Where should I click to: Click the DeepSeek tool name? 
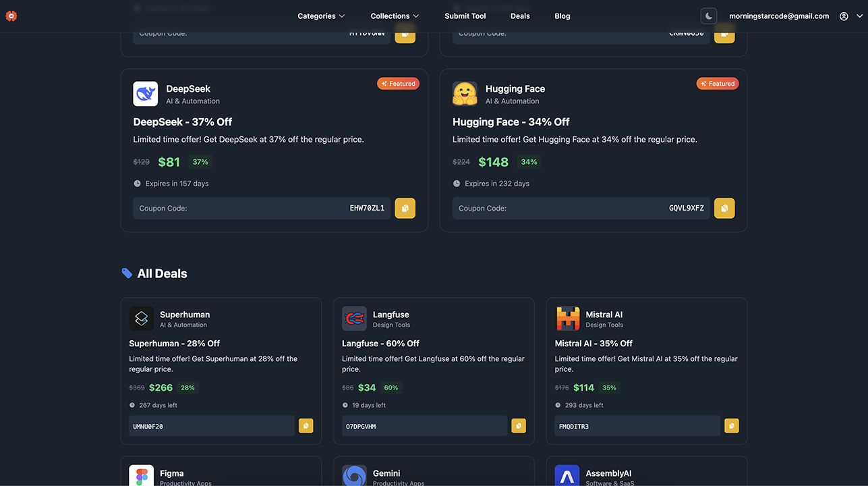click(x=188, y=88)
